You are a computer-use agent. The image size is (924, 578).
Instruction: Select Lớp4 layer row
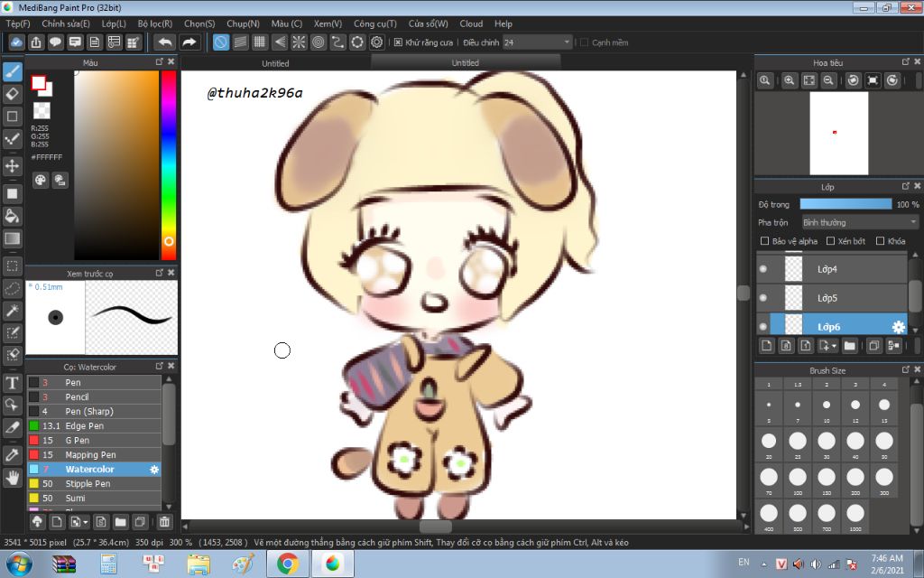click(832, 269)
